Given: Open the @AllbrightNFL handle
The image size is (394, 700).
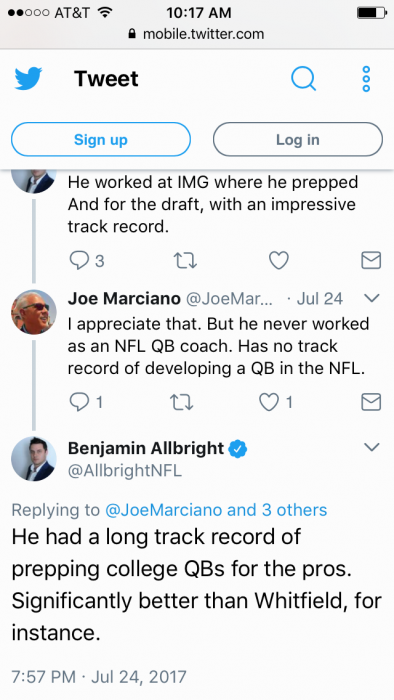Looking at the screenshot, I should [124, 471].
